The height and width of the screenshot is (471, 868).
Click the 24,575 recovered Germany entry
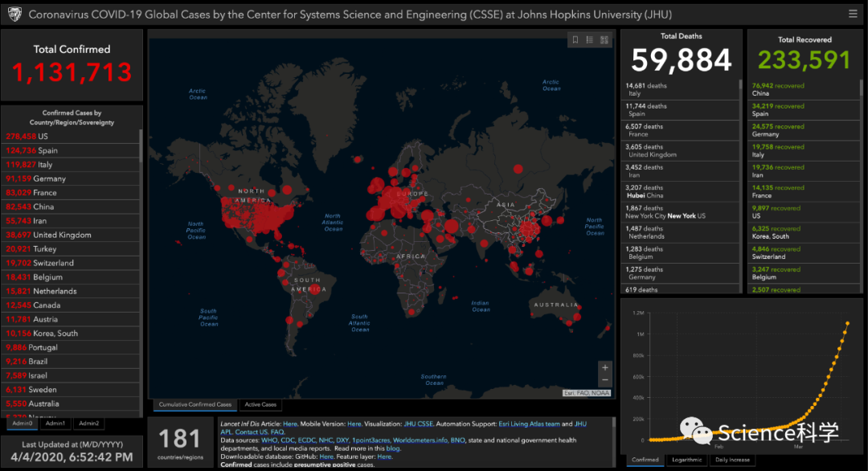click(803, 130)
